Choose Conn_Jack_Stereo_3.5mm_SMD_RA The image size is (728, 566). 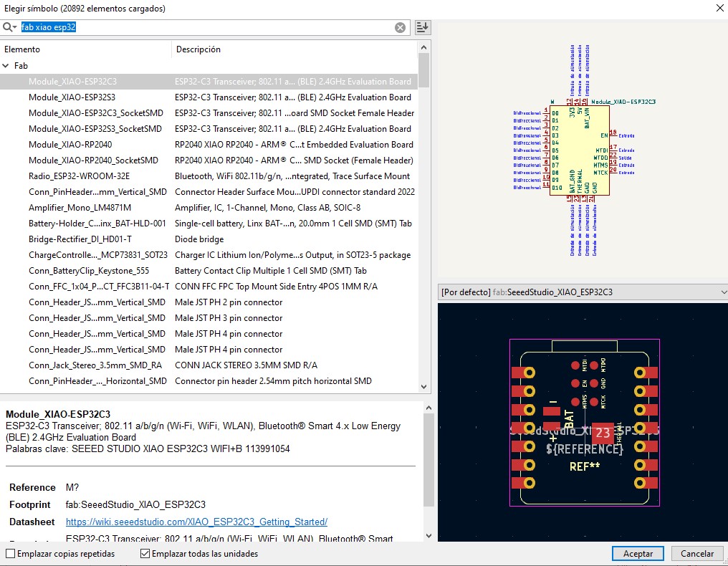click(x=209, y=366)
